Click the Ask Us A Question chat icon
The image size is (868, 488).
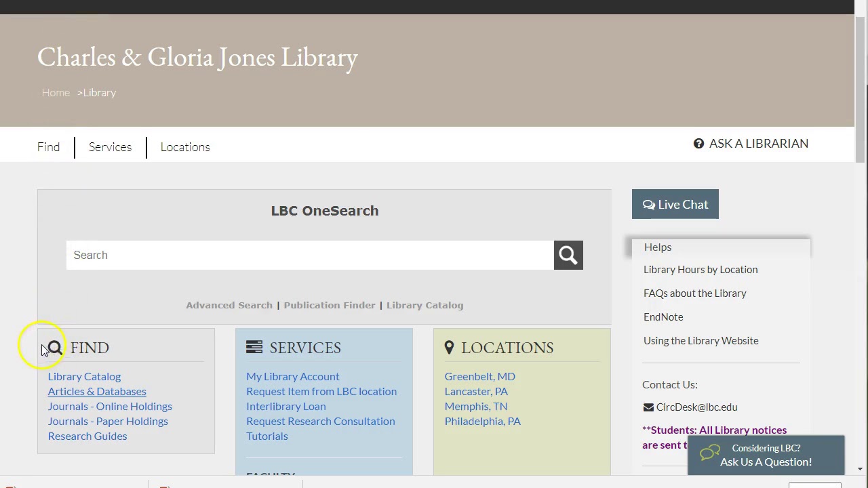710,453
